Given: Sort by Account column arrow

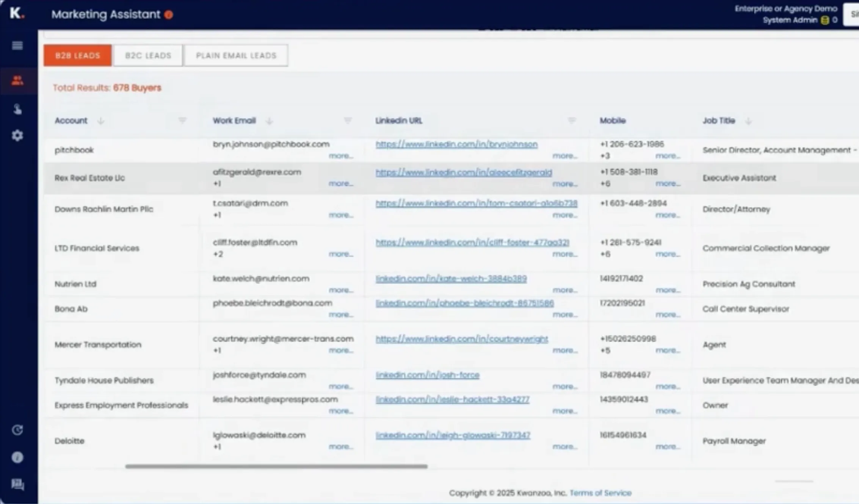Looking at the screenshot, I should click(x=100, y=121).
